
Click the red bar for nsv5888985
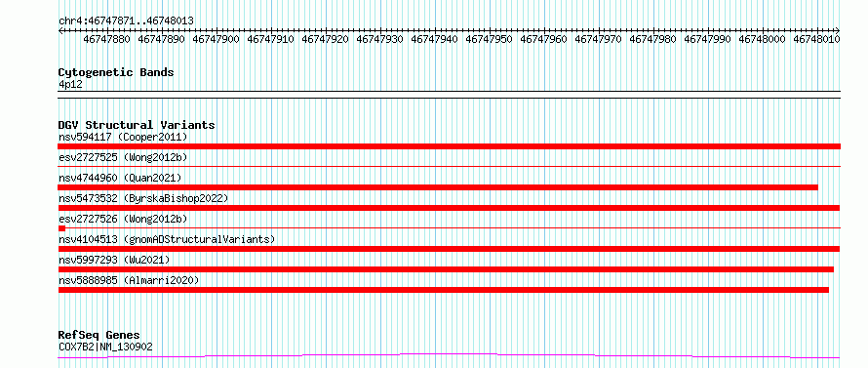tap(444, 290)
